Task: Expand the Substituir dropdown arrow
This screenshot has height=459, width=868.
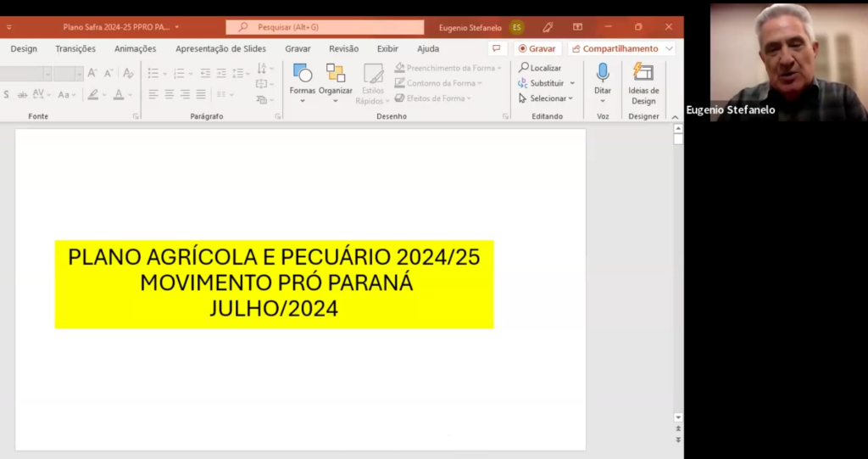Action: pyautogui.click(x=572, y=83)
